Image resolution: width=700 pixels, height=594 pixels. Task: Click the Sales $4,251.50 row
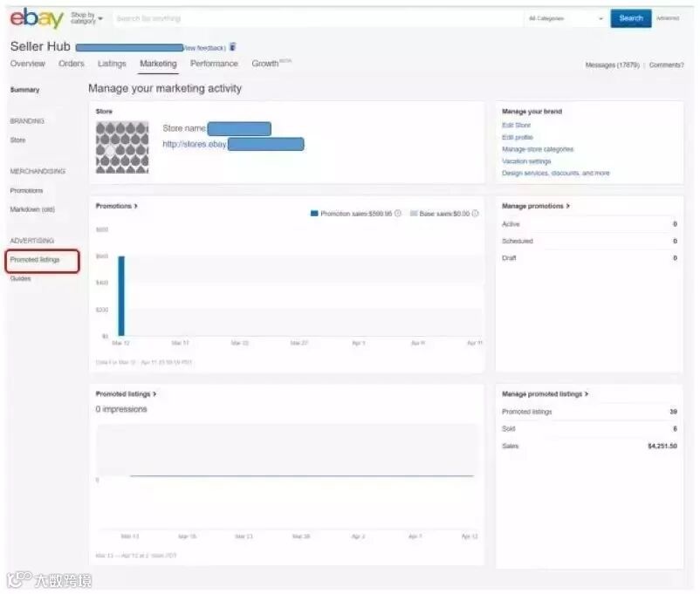589,446
